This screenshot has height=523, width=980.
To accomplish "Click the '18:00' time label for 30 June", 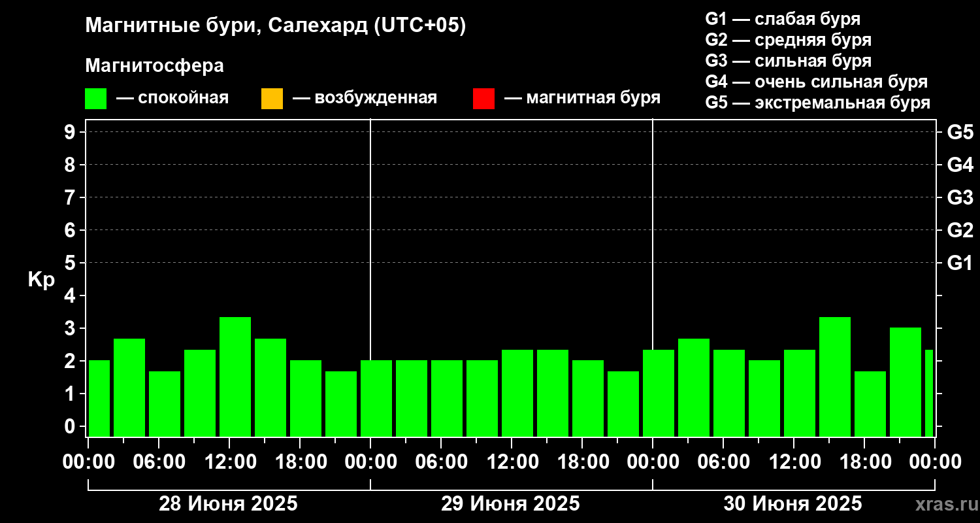I will [864, 462].
